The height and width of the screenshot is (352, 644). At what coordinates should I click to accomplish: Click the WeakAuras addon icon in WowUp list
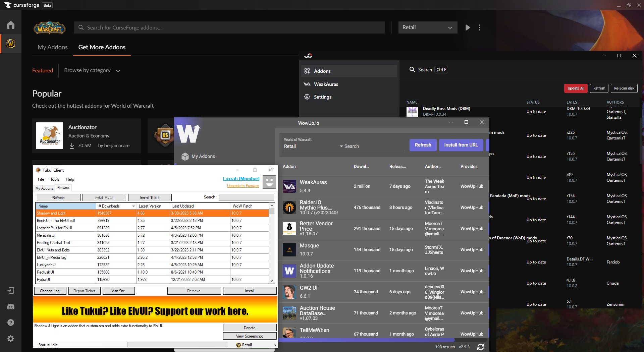coord(289,186)
